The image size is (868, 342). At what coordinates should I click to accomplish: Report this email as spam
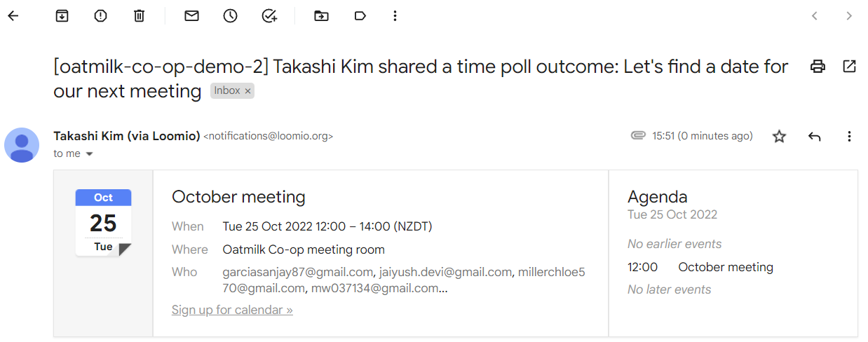click(x=100, y=15)
